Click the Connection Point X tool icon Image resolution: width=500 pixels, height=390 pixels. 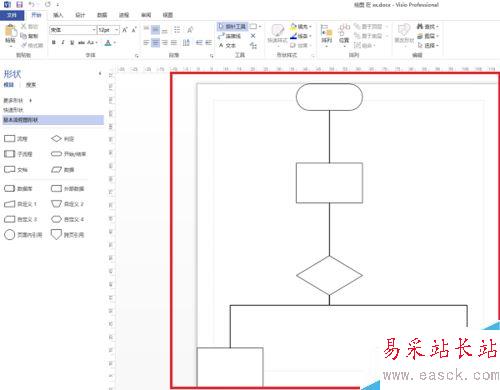click(x=253, y=36)
